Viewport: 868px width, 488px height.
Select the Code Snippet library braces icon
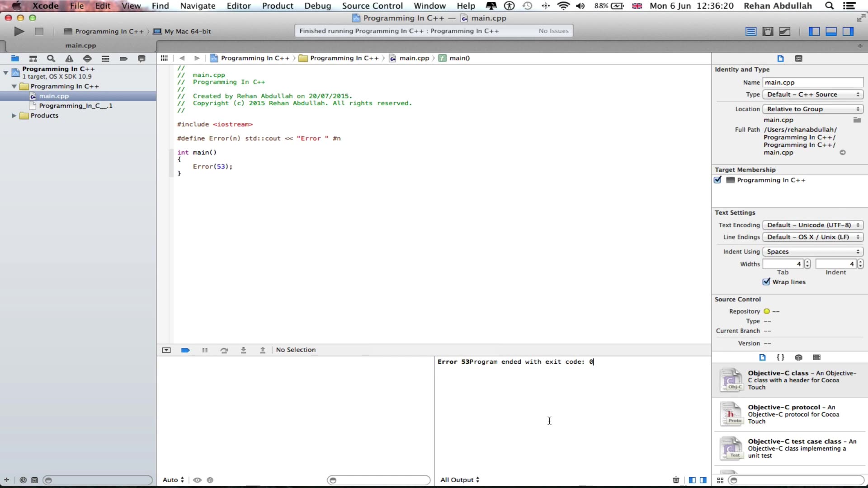(780, 357)
